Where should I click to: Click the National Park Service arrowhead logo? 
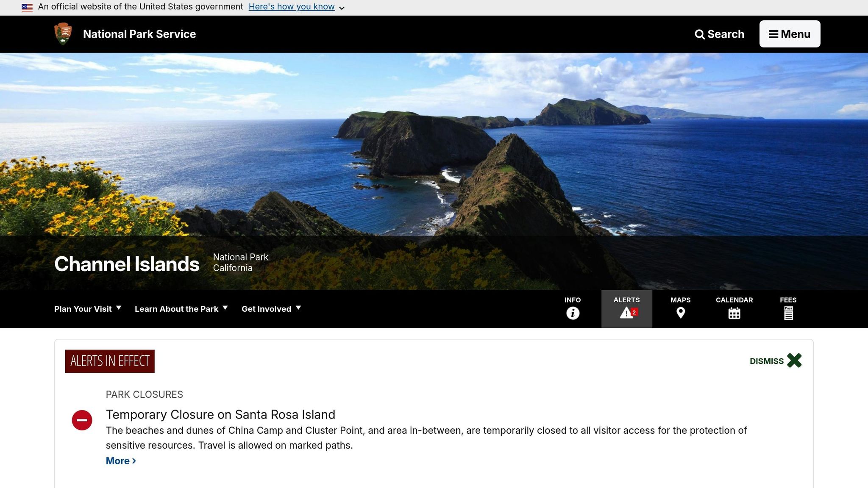[x=63, y=34]
